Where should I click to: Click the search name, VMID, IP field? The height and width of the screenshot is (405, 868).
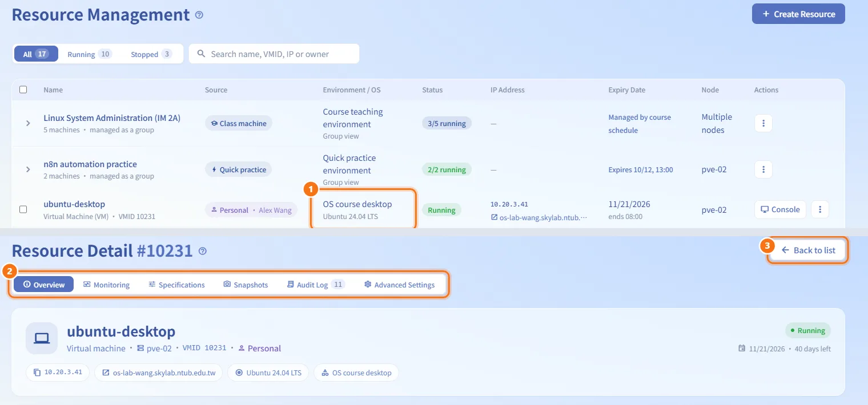[274, 54]
